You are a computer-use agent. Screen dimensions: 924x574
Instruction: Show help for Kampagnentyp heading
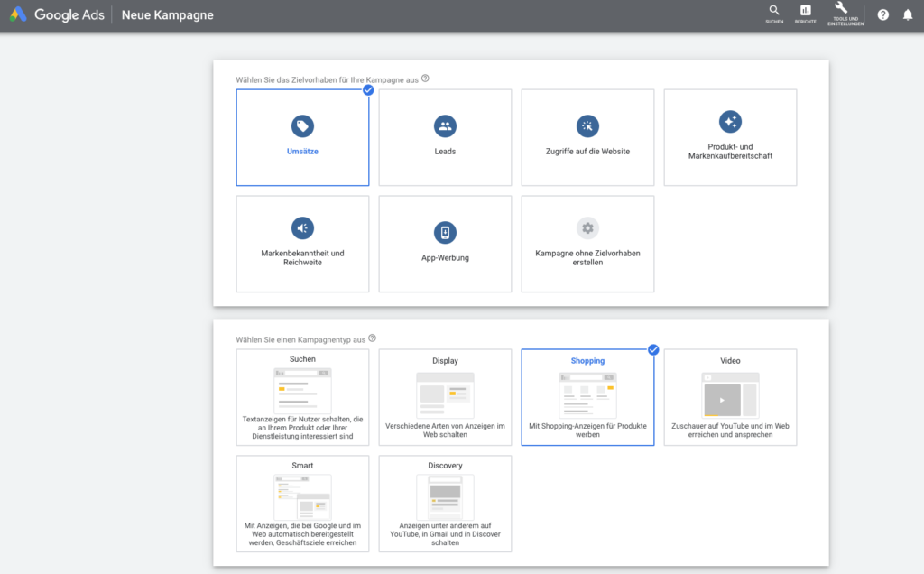pos(373,338)
